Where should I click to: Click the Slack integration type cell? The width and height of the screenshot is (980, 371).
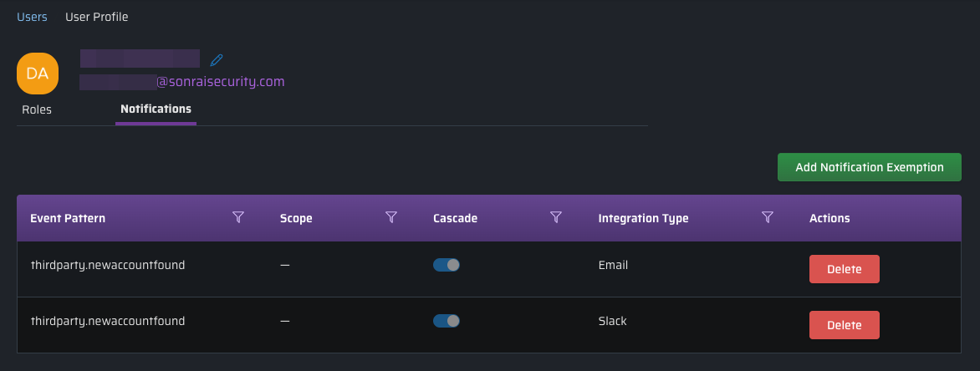click(x=612, y=321)
